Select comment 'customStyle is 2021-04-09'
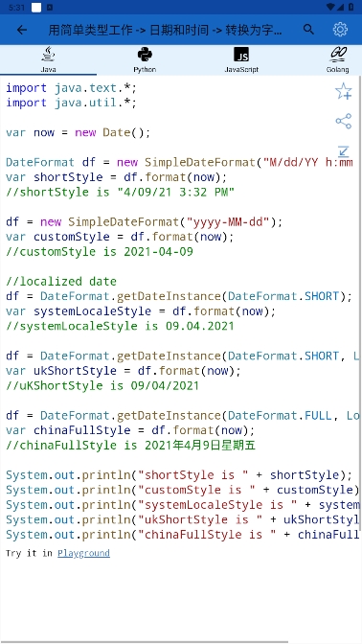The width and height of the screenshot is (362, 644). [x=99, y=252]
